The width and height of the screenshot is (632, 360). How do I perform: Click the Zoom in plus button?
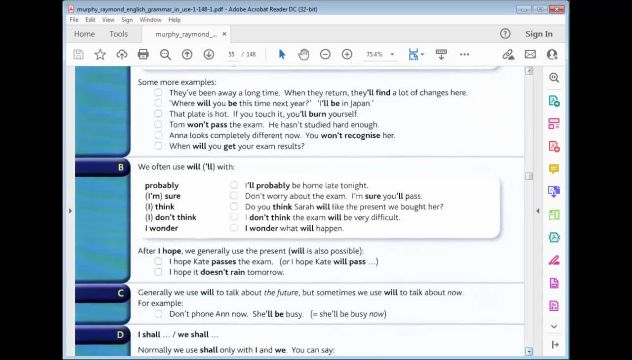[347, 54]
